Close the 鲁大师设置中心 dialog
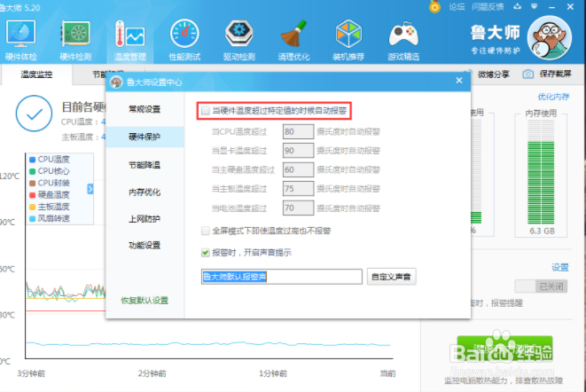Viewport: 586px width, 392px height. (x=459, y=80)
